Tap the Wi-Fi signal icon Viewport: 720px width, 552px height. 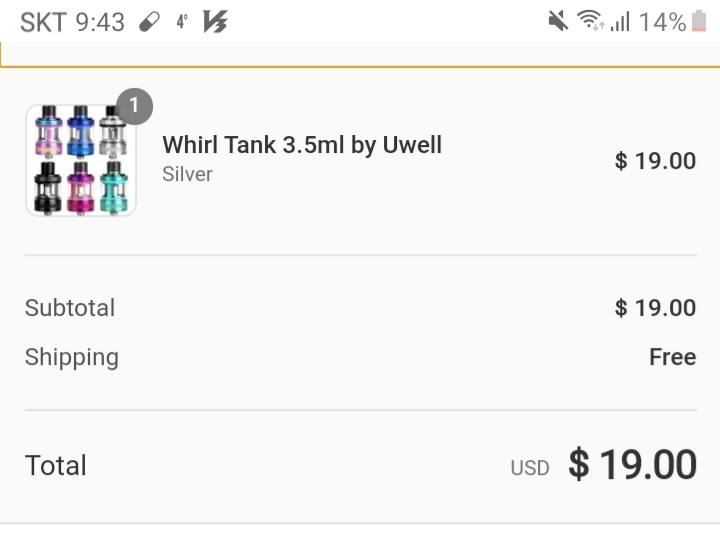591,22
